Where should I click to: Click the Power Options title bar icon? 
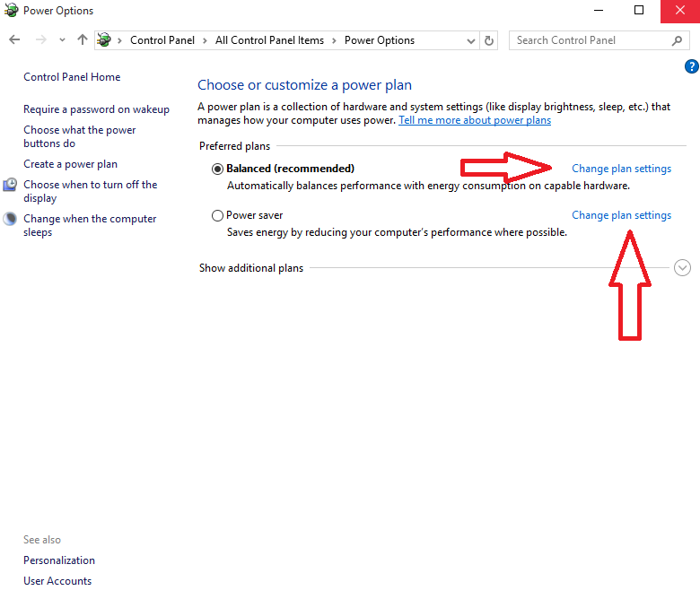11,11
